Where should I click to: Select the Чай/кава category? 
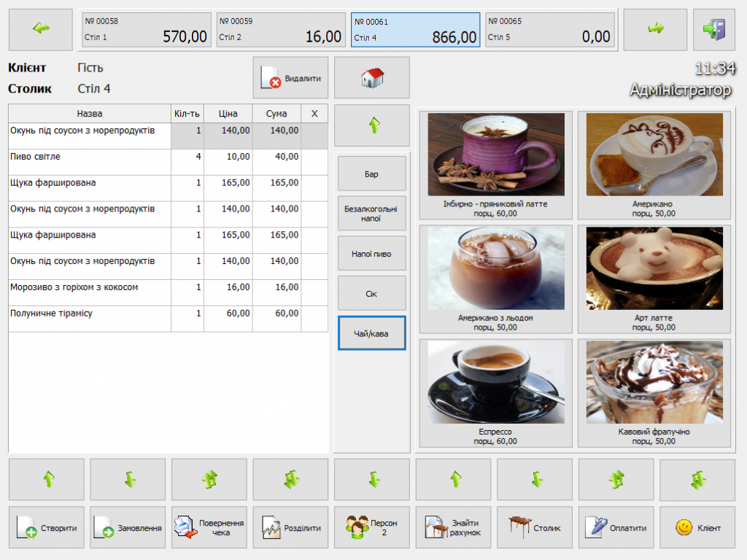click(371, 333)
